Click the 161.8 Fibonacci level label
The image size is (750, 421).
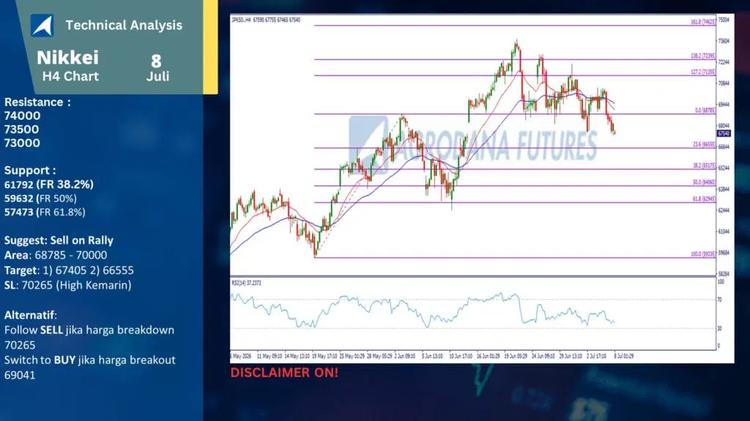[x=703, y=22]
